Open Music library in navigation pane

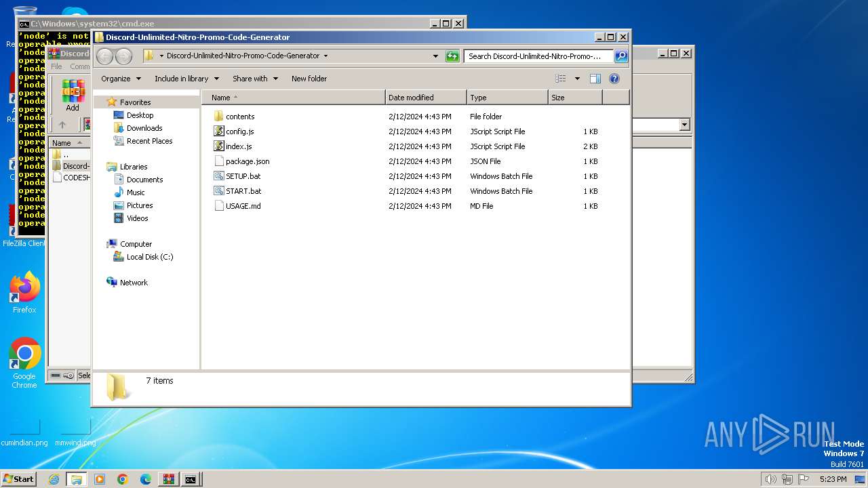(136, 192)
